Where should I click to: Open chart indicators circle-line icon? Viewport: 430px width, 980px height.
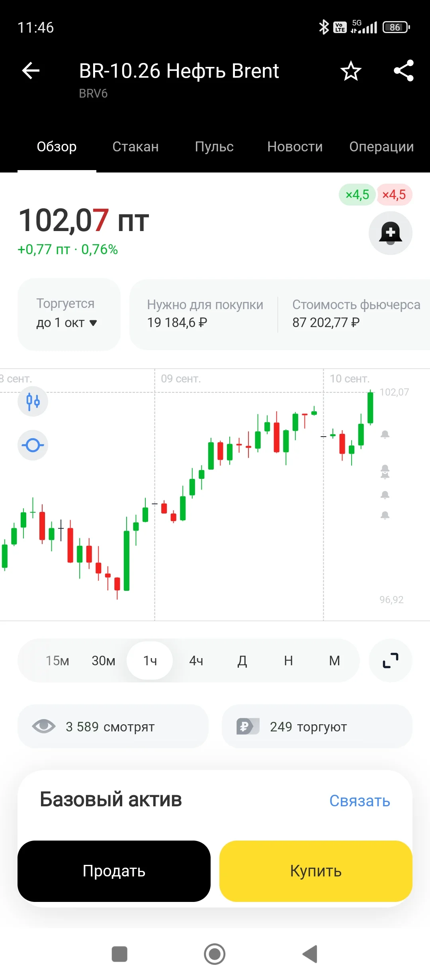[x=33, y=445]
